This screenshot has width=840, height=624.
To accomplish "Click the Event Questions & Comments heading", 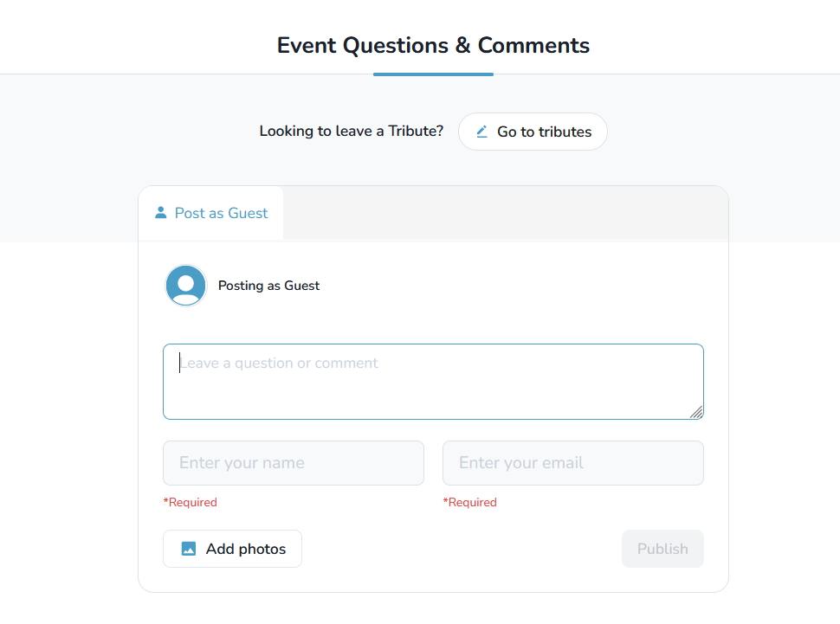I will (x=433, y=46).
